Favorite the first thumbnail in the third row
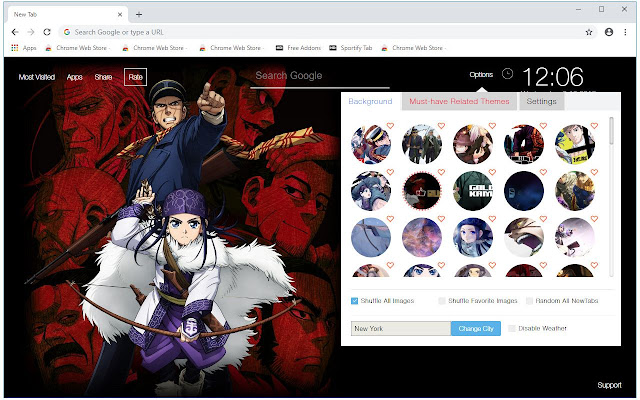This screenshot has height=400, width=640. click(x=390, y=219)
